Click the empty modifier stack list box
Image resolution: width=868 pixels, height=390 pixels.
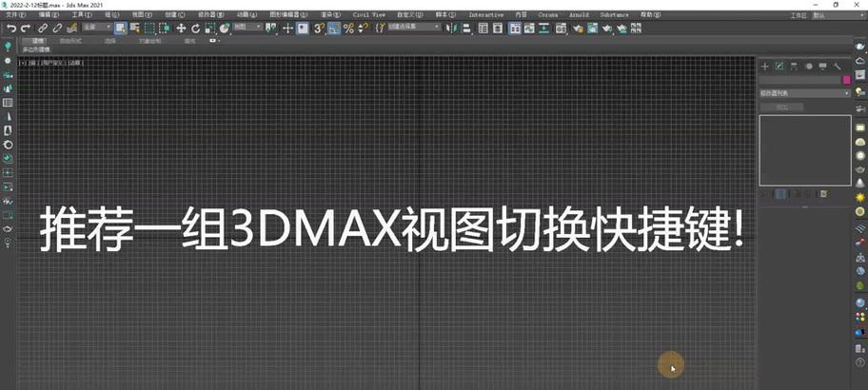click(805, 150)
